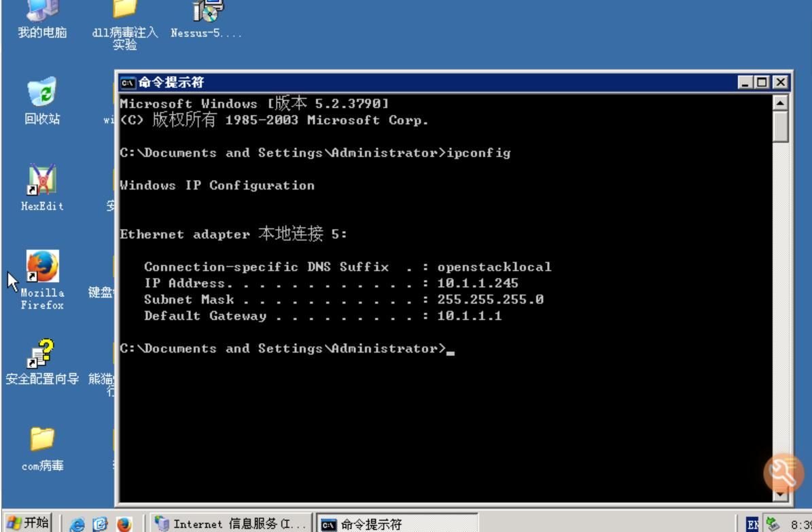Image resolution: width=812 pixels, height=532 pixels.
Task: Click the console vertical scrollbar thumb
Action: click(781, 126)
